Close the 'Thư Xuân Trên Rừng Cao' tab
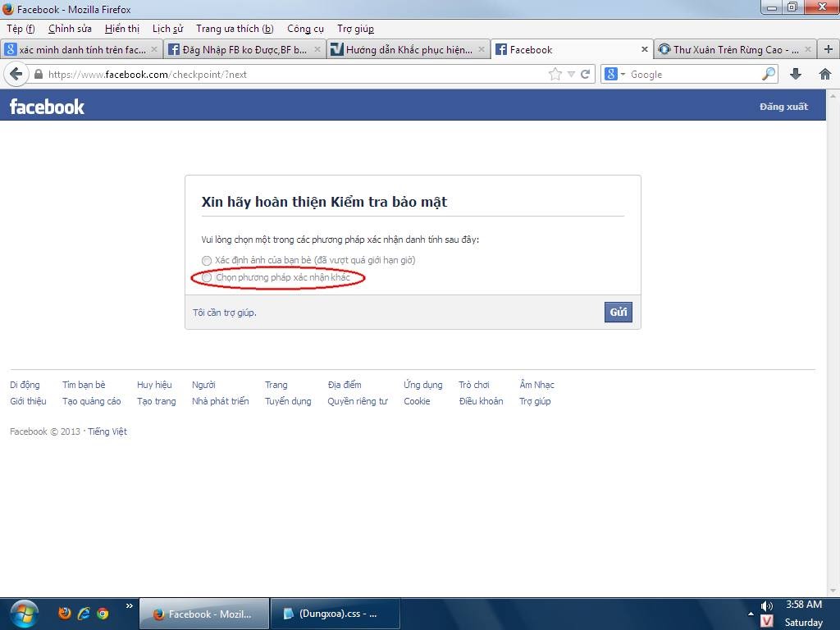 (x=808, y=49)
